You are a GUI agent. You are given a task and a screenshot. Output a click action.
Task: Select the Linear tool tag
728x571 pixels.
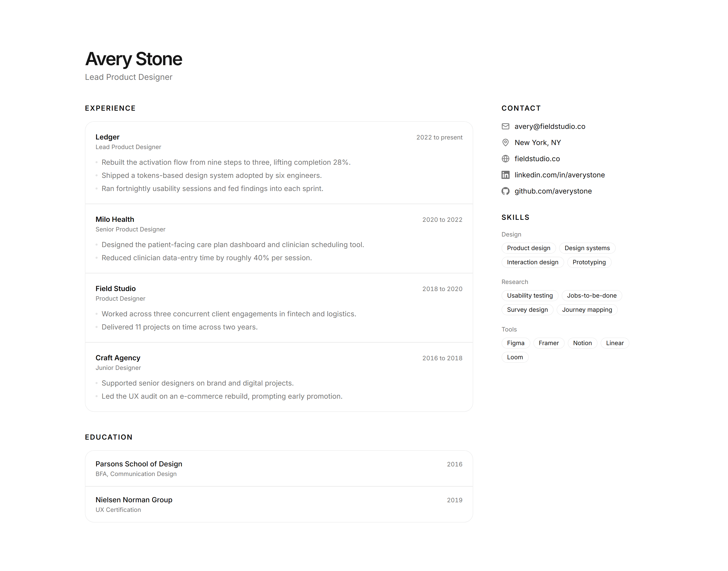click(x=615, y=343)
